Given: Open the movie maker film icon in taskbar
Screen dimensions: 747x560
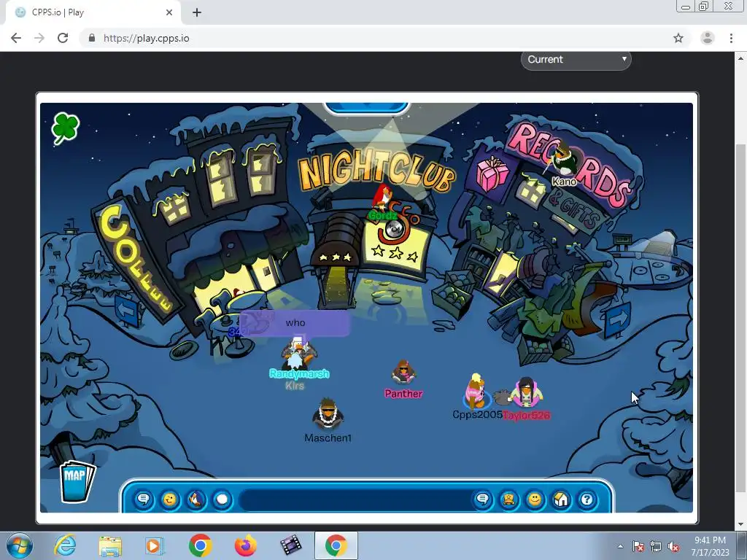Looking at the screenshot, I should (290, 545).
